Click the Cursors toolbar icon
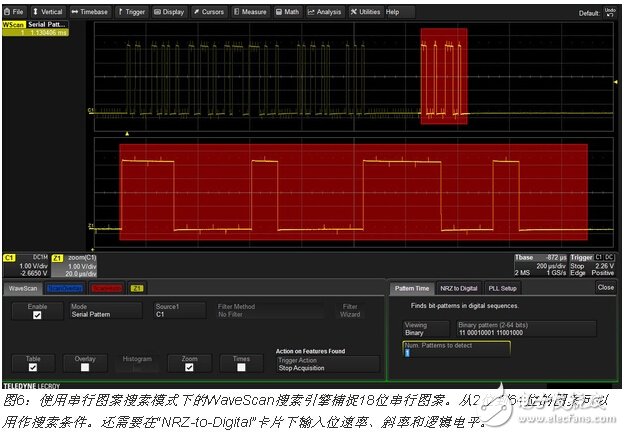Image resolution: width=624 pixels, height=435 pixels. click(x=210, y=12)
